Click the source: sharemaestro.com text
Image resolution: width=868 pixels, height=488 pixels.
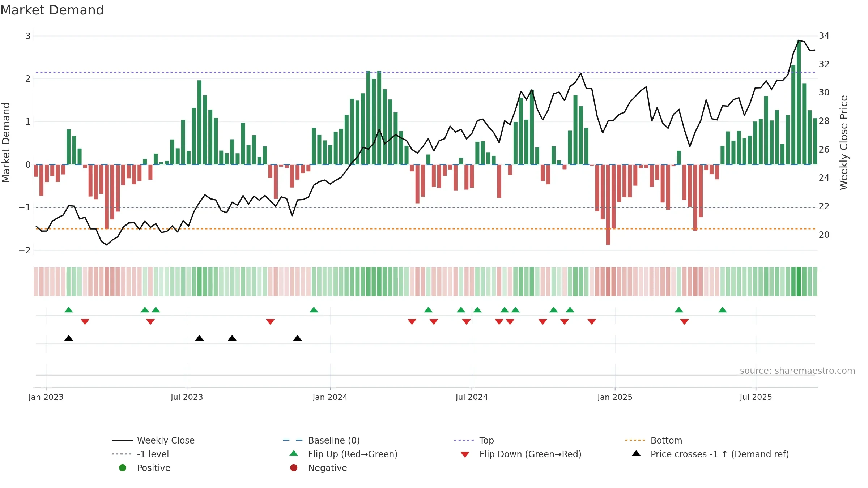797,371
